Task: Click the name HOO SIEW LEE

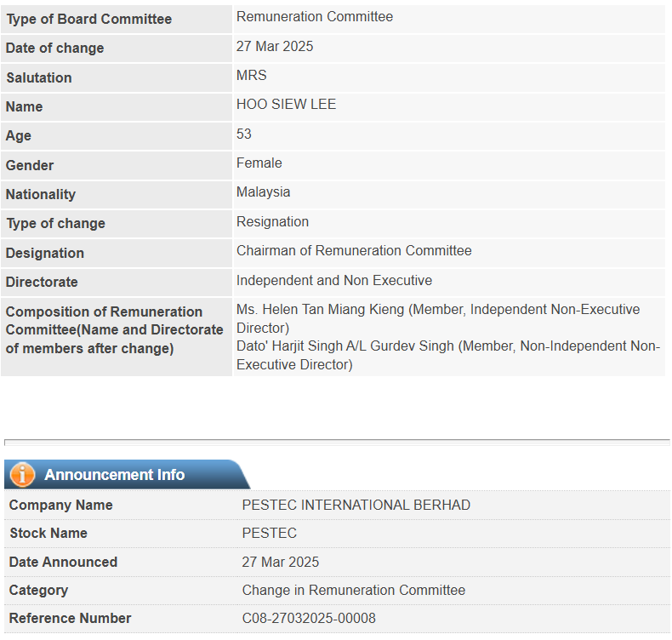Action: (287, 104)
